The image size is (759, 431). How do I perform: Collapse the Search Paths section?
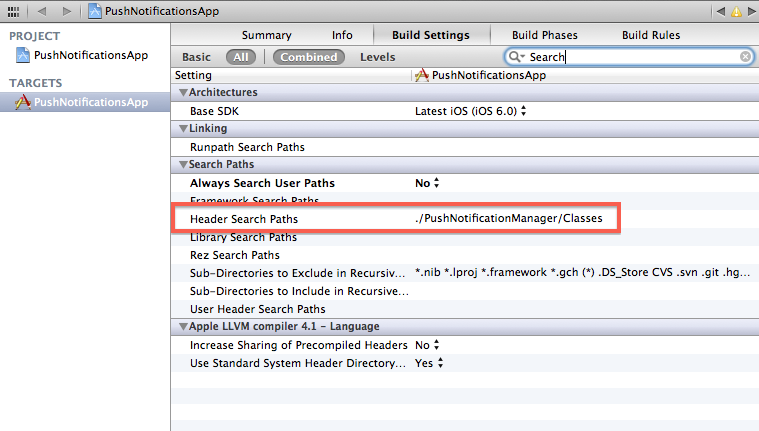click(x=183, y=165)
